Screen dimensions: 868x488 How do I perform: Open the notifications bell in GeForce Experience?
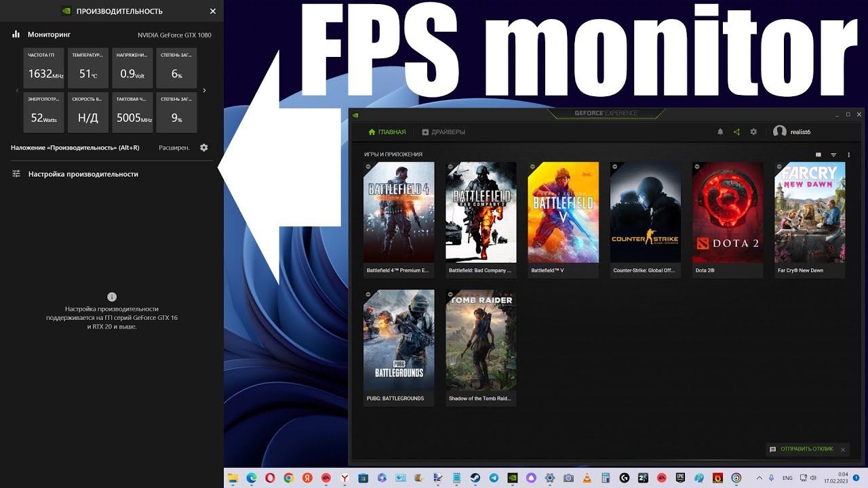point(720,132)
